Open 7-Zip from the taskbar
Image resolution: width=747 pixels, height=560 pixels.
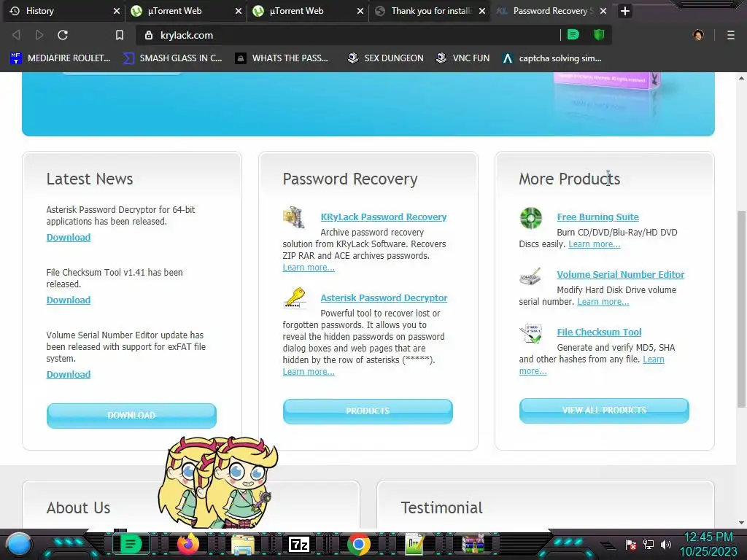tap(299, 544)
